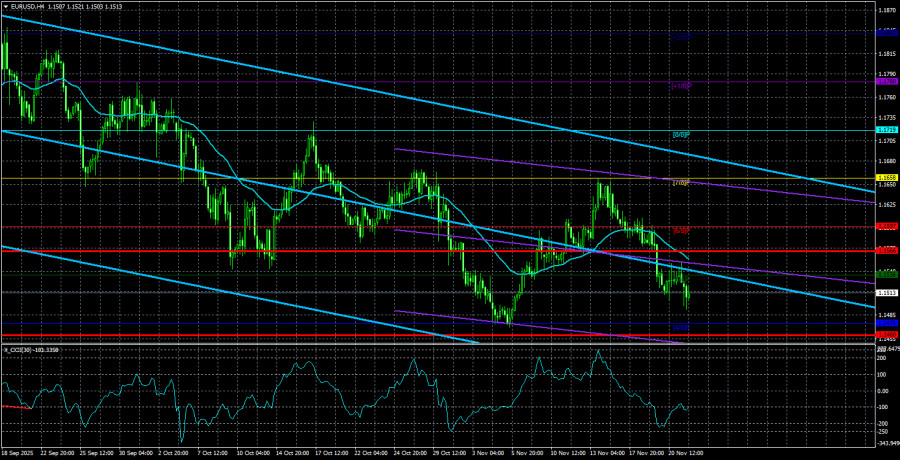Select the cyan [8/8]P level label
The height and width of the screenshot is (460, 900).
click(x=680, y=134)
